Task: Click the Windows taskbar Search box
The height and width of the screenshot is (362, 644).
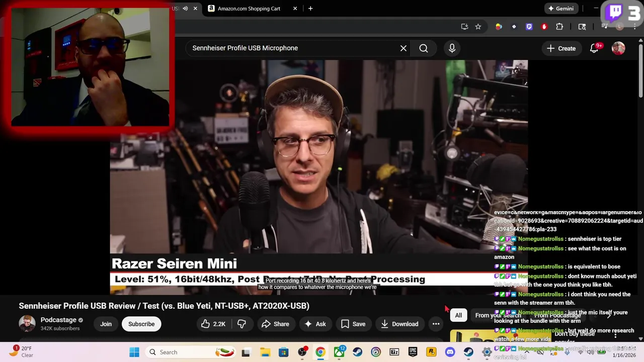Action: tap(192, 352)
